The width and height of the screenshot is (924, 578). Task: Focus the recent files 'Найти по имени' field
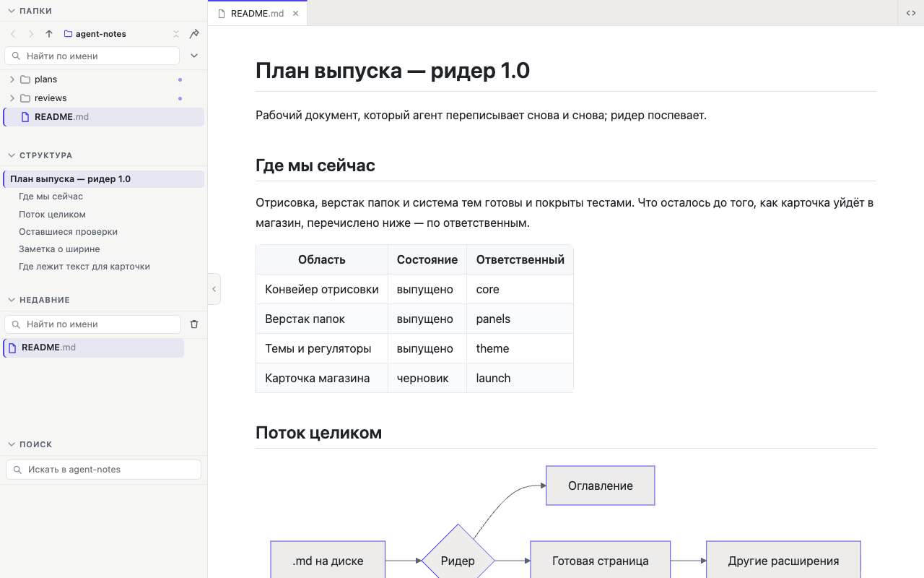(92, 324)
